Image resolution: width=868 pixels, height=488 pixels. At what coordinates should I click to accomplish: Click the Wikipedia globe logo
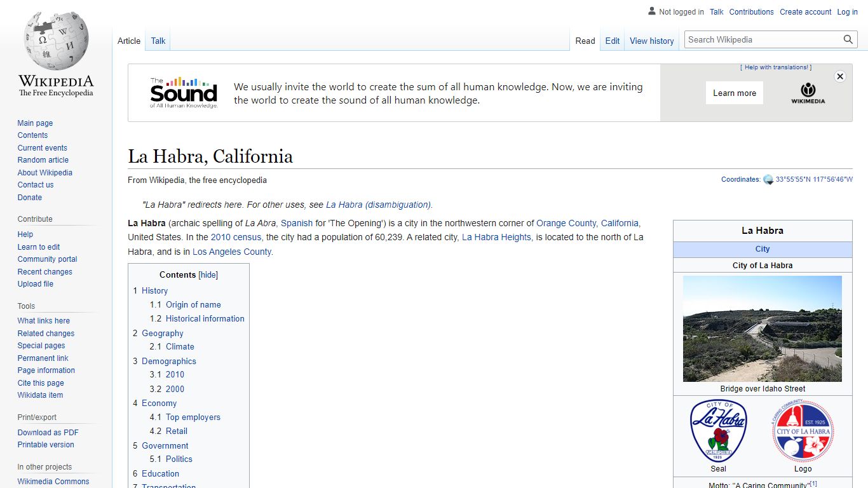(56, 54)
